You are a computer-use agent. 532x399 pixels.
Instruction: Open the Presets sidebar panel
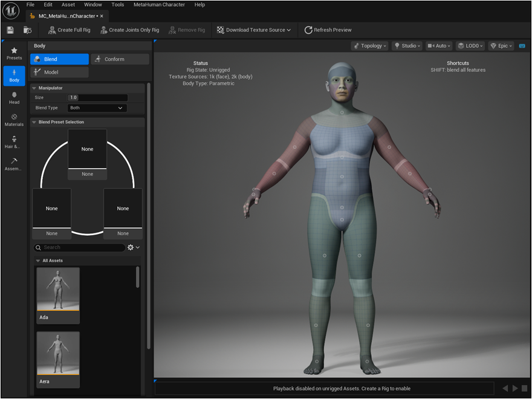click(15, 54)
